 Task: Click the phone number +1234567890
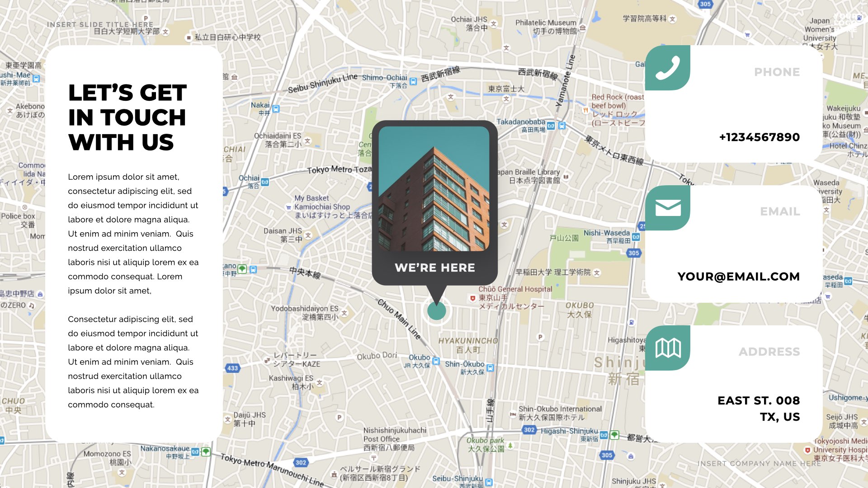[x=759, y=137]
